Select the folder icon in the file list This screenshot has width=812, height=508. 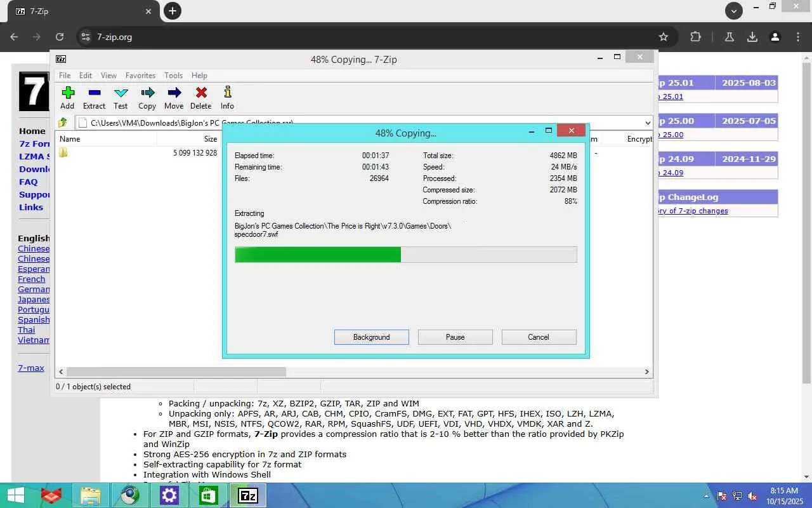click(x=63, y=152)
